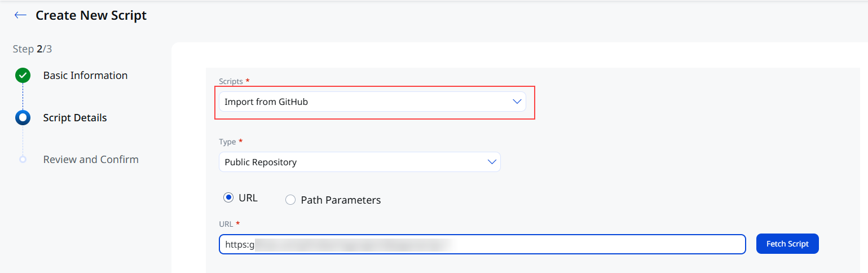Open the Public Repository type dropdown
The width and height of the screenshot is (868, 273).
(359, 162)
